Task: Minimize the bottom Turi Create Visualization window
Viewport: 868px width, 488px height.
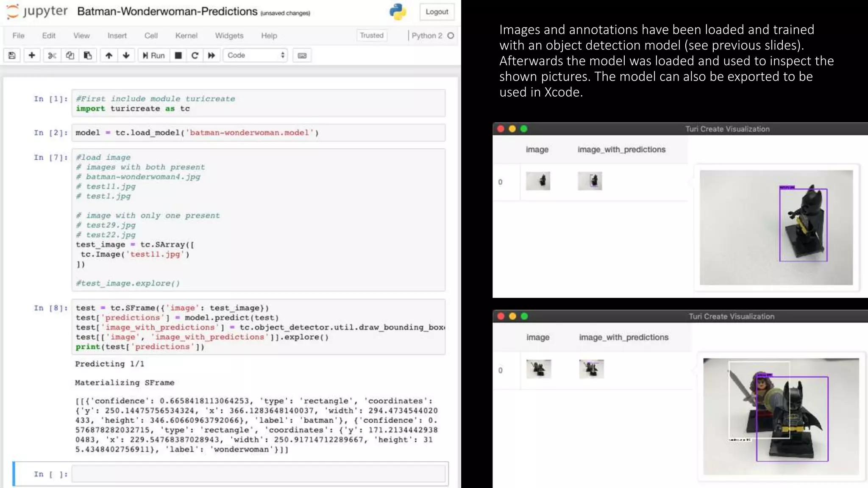Action: (512, 316)
